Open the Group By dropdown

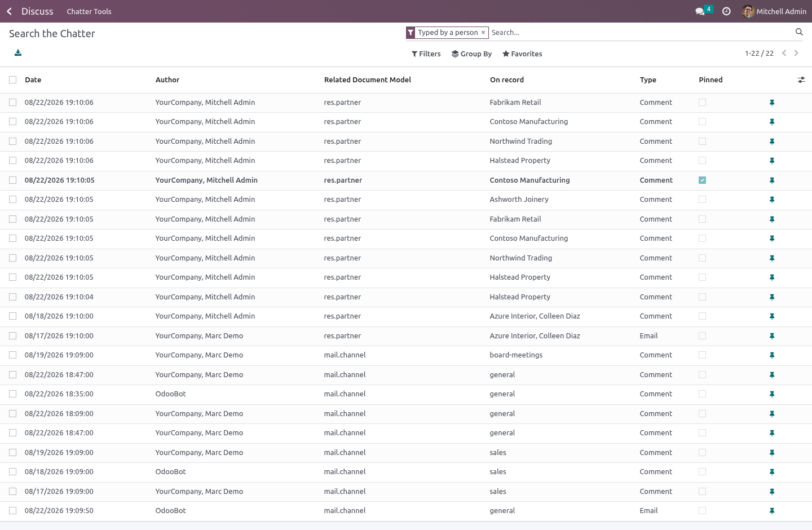click(472, 54)
